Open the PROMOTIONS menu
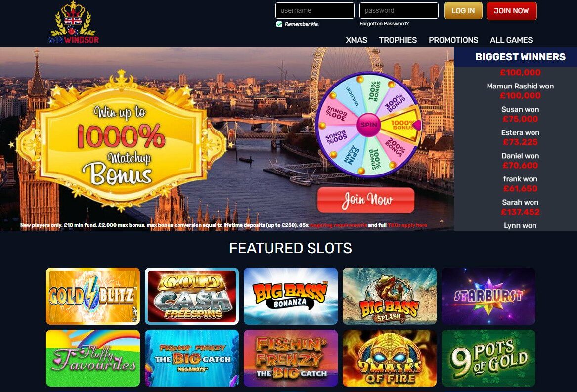 point(453,40)
